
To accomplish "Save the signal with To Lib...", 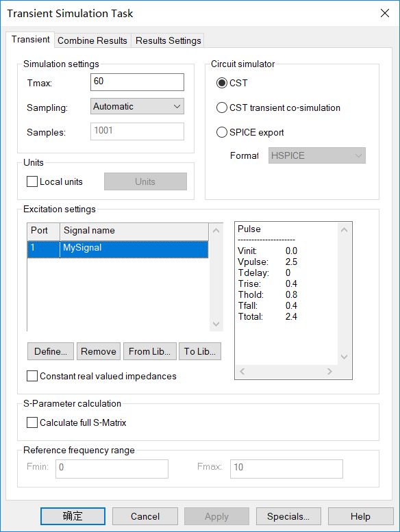I will pyautogui.click(x=200, y=351).
